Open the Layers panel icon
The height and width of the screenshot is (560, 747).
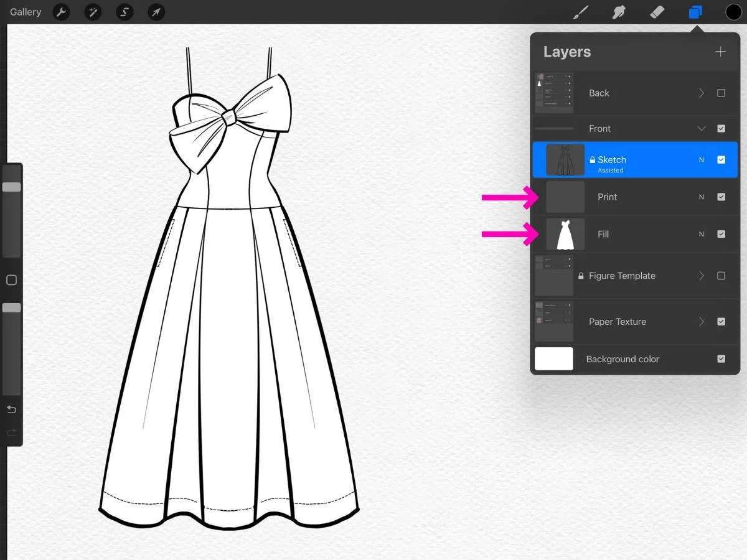click(x=695, y=12)
